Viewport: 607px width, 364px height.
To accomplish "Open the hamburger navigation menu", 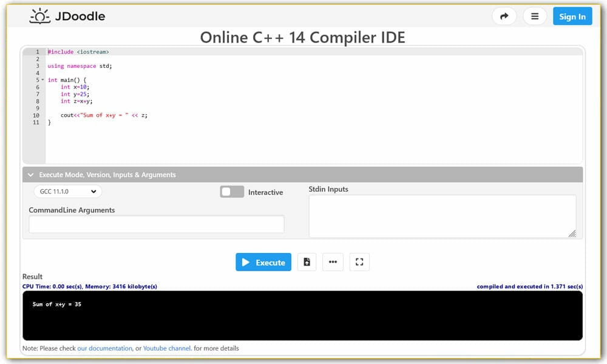I will click(535, 16).
